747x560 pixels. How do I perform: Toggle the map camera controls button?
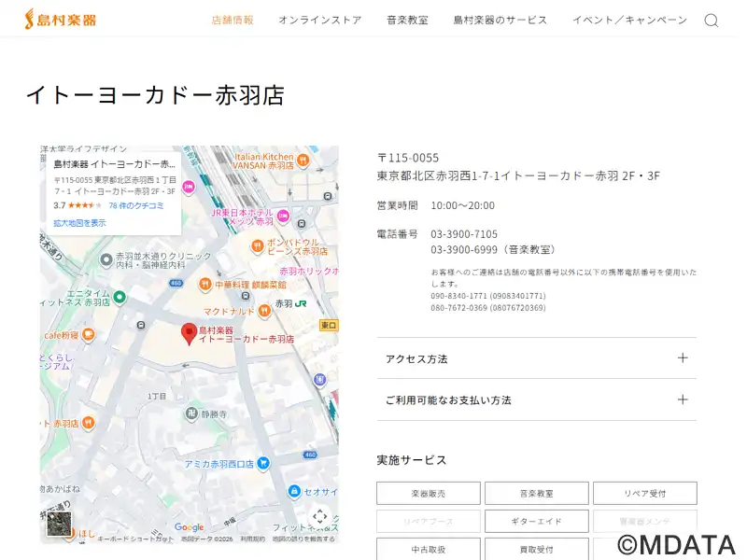click(319, 516)
